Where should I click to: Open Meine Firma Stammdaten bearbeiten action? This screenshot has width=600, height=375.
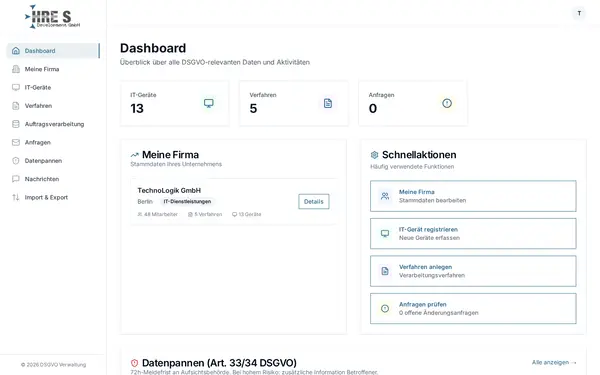[473, 196]
